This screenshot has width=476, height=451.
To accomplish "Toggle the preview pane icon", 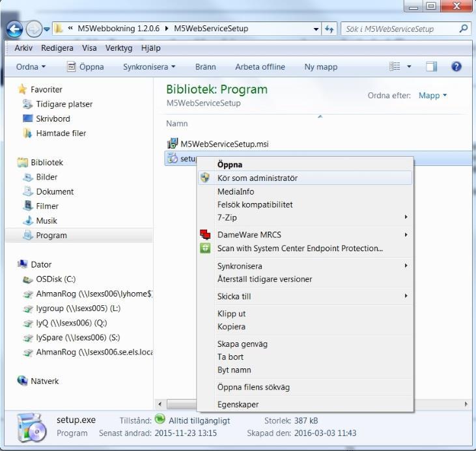I will pyautogui.click(x=431, y=66).
